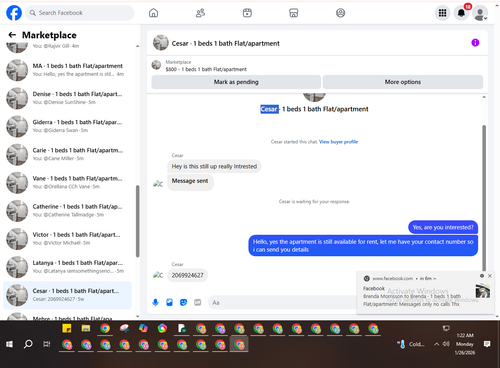The width and height of the screenshot is (500, 368).
Task: Click the $800 listing thumbnail
Action: click(x=156, y=65)
